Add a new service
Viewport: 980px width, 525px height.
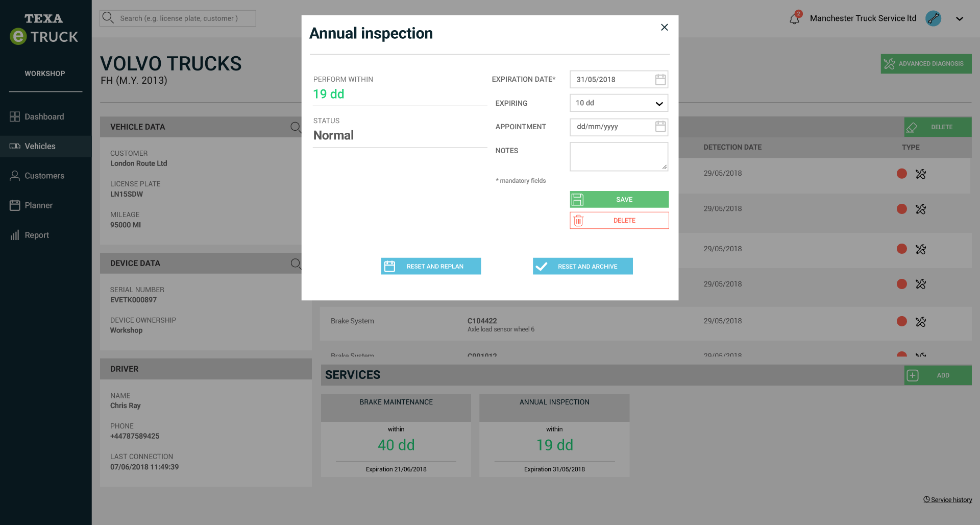[x=938, y=375]
